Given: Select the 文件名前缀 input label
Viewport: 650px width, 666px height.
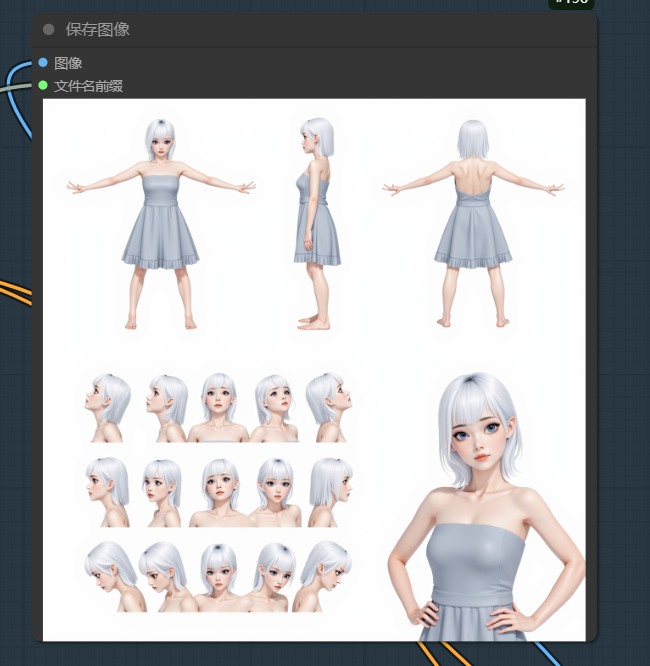Looking at the screenshot, I should pyautogui.click(x=88, y=86).
